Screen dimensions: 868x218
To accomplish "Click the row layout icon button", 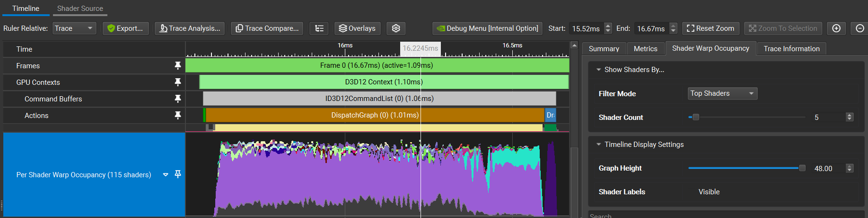I will (319, 28).
